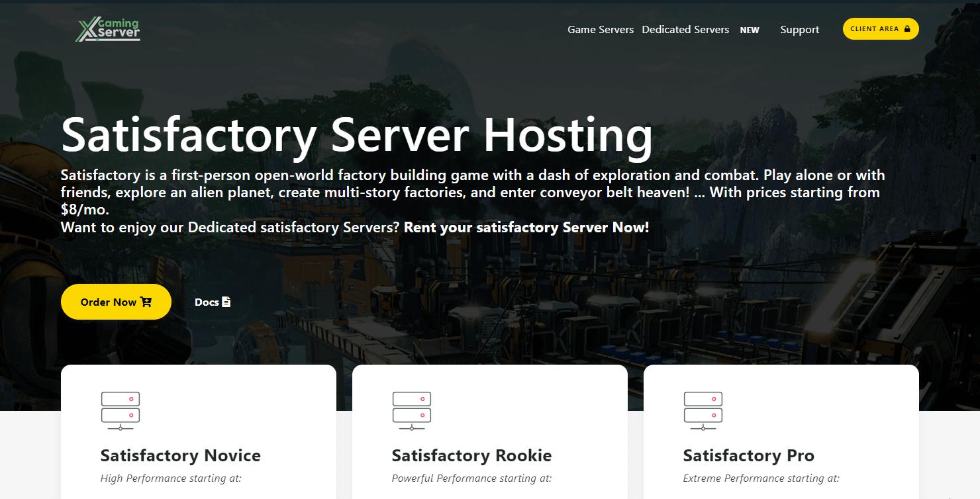
Task: Open the Game Servers menu
Action: [x=601, y=30]
